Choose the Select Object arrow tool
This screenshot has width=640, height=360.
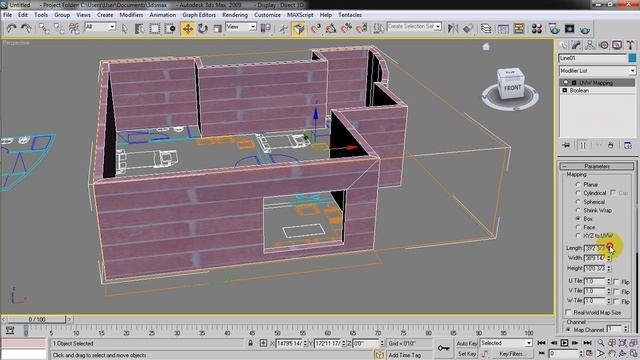click(125, 29)
